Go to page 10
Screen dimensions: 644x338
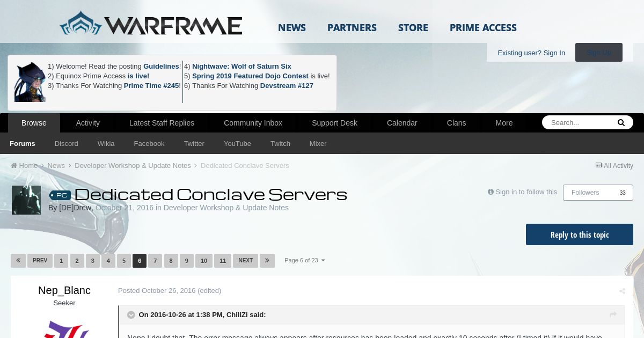pyautogui.click(x=204, y=261)
